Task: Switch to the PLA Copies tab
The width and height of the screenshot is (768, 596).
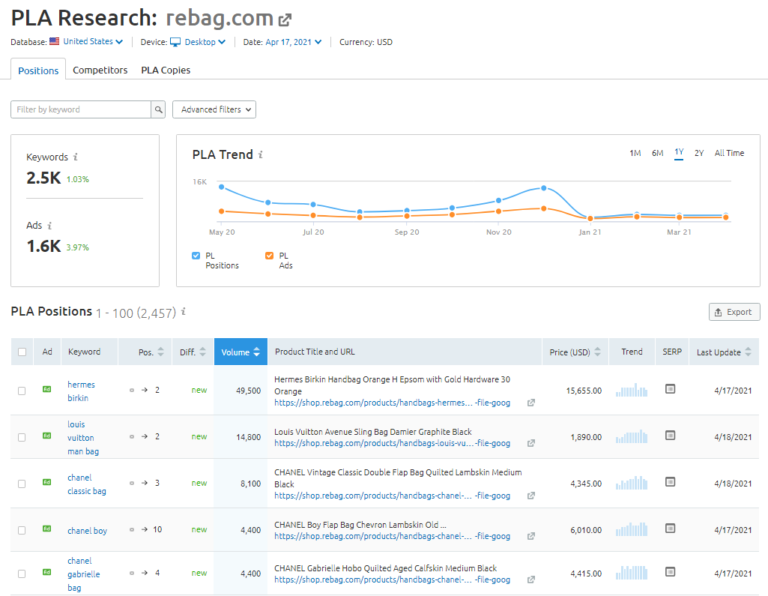Action: pyautogui.click(x=166, y=70)
